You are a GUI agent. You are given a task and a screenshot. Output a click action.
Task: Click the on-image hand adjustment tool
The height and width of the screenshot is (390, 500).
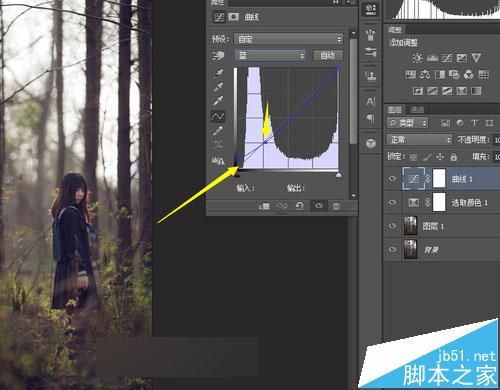[x=218, y=56]
